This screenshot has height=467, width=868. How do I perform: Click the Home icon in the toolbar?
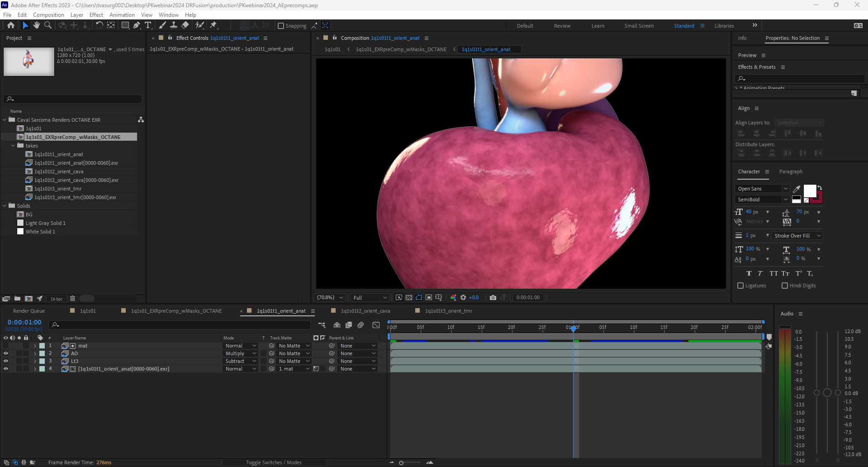(x=11, y=25)
